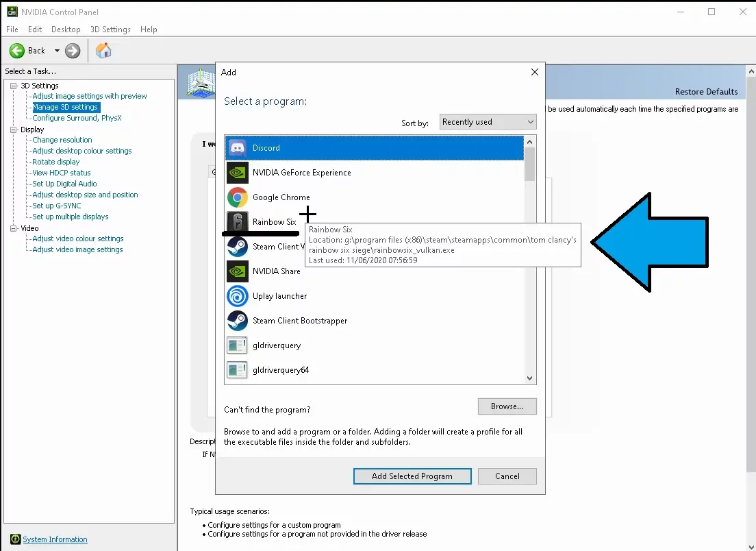Select Change resolution
This screenshot has height=551, width=756.
(x=62, y=140)
